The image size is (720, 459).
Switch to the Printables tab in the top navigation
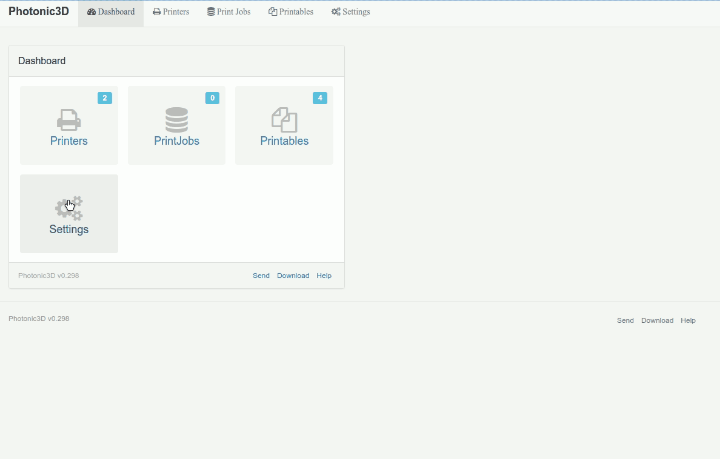(x=291, y=12)
